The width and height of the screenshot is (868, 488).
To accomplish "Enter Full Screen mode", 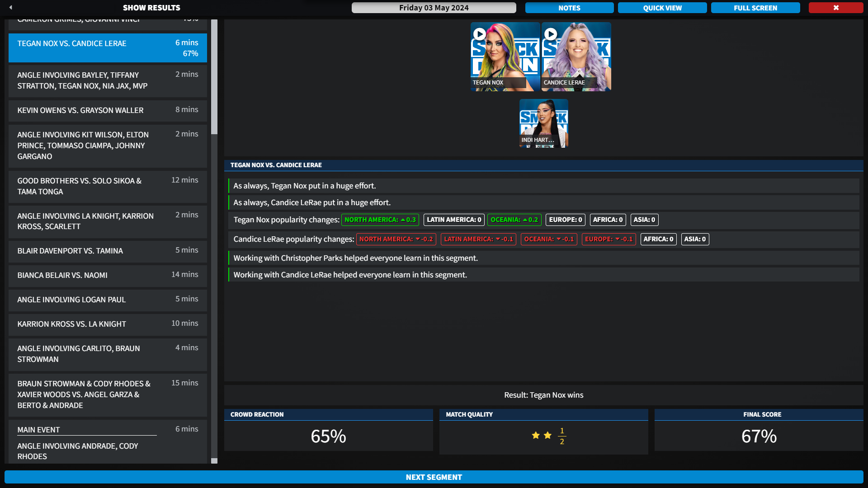I will [x=755, y=8].
